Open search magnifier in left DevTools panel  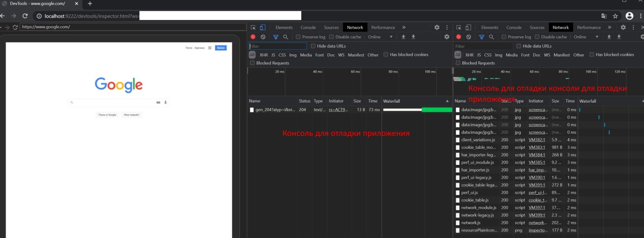point(285,37)
